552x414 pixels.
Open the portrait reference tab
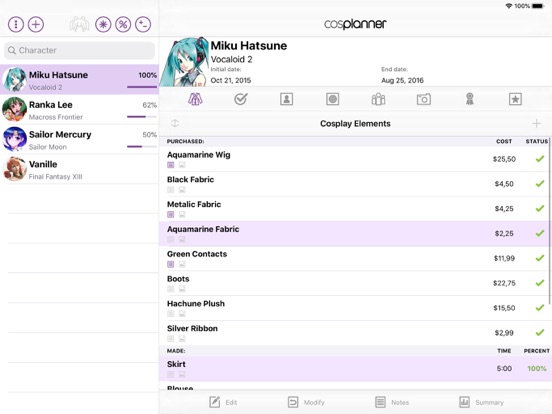tap(287, 99)
